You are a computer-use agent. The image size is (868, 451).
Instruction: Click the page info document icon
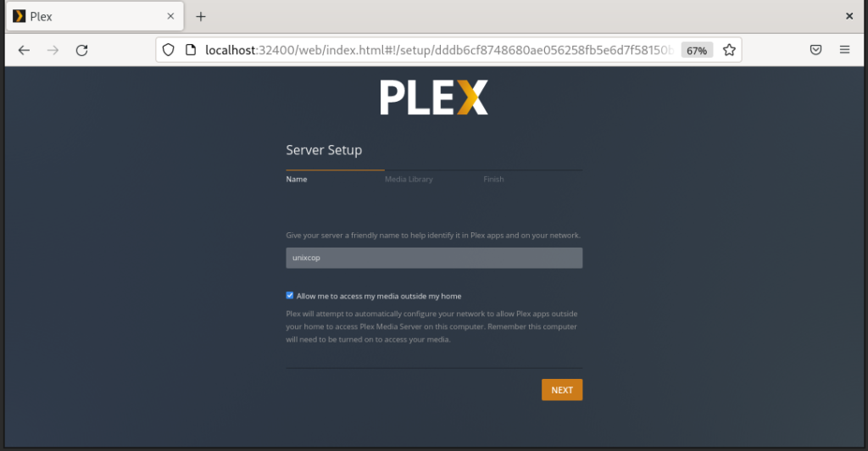coord(191,50)
